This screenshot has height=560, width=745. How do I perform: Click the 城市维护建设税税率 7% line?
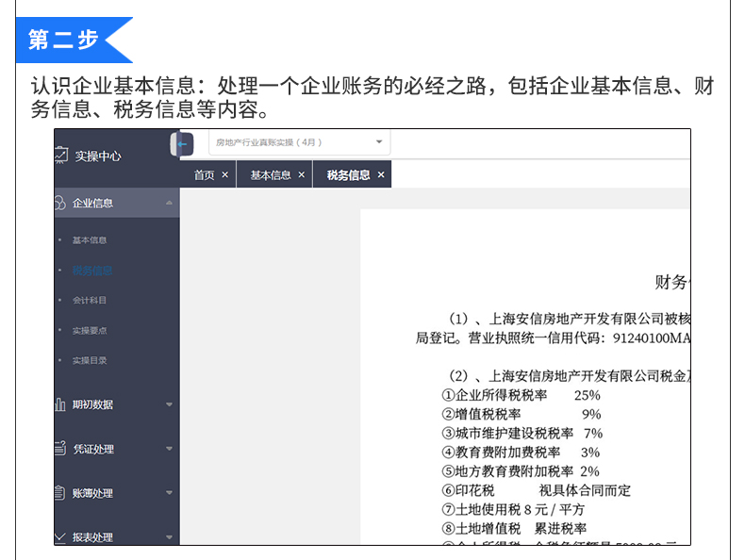point(522,433)
